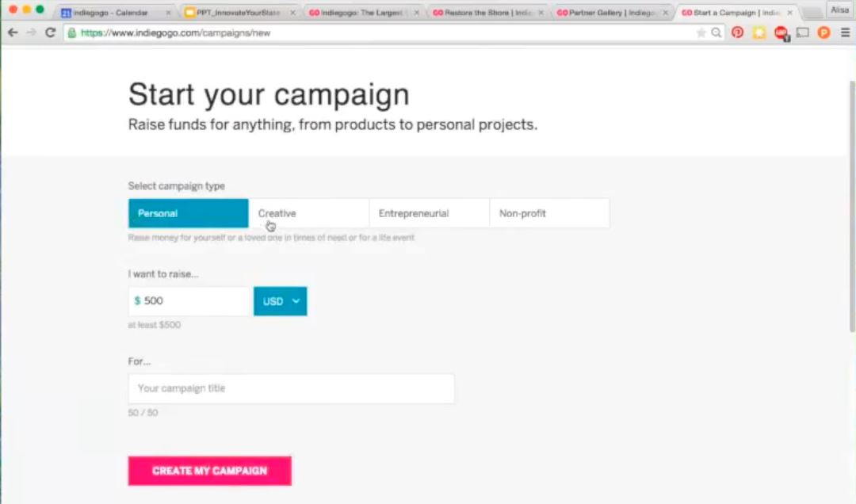This screenshot has width=856, height=504.
Task: Select the Non-profit campaign type
Action: coord(549,213)
